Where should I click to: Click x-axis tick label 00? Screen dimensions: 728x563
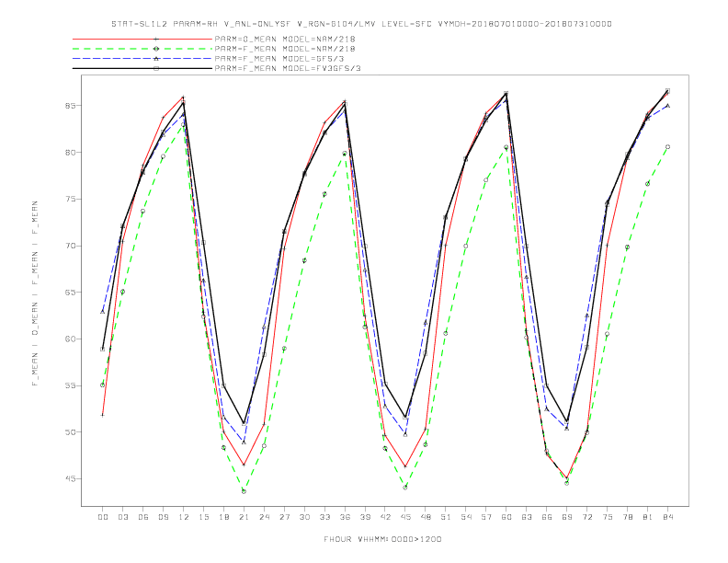(103, 517)
